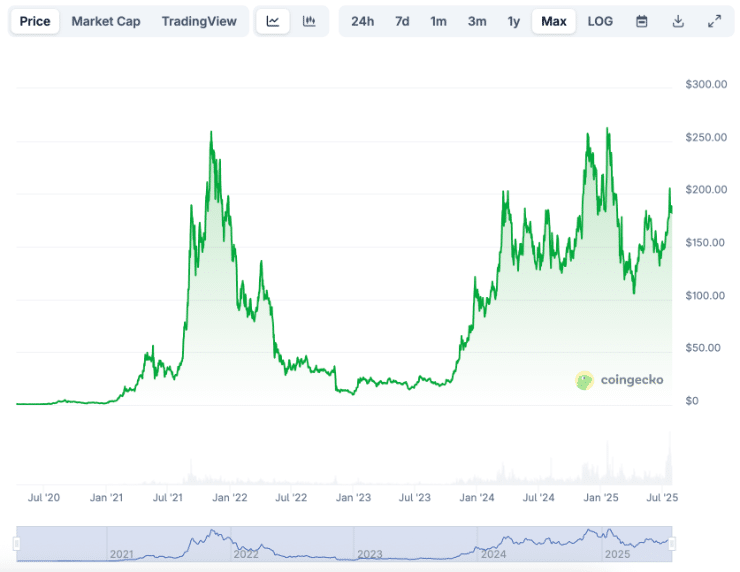Screen dimensions: 740x572
Task: Click 2025 marker in navigator timeline
Action: [617, 554]
